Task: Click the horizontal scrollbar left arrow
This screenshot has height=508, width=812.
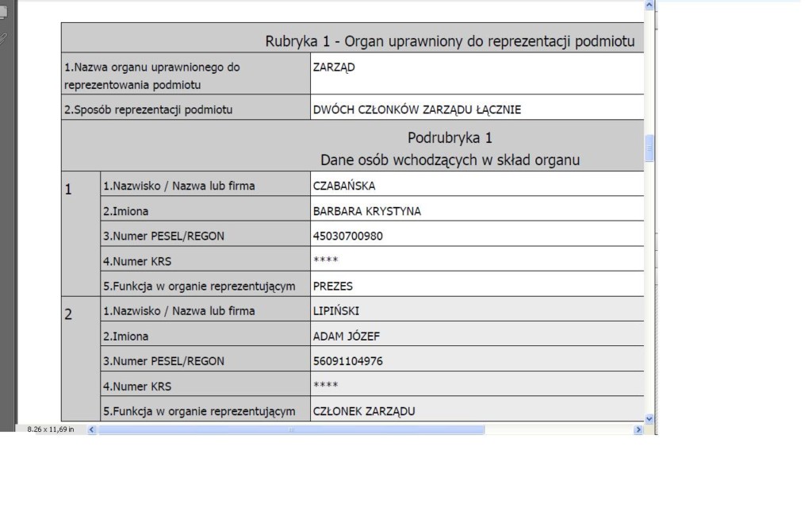Action: pos(90,429)
